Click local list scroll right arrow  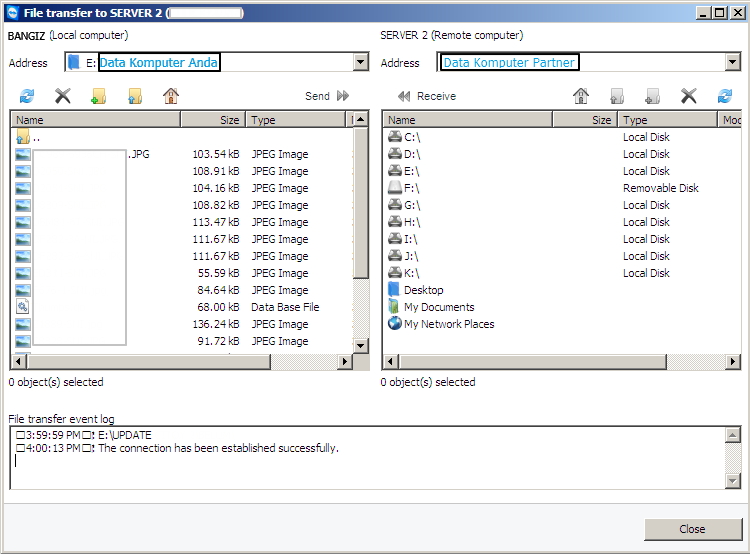(x=344, y=362)
